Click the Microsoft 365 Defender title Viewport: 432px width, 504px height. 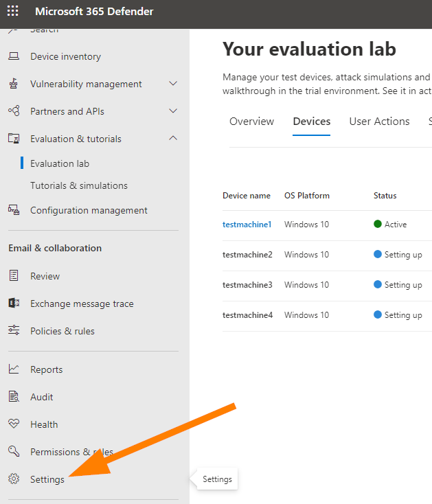pos(94,11)
